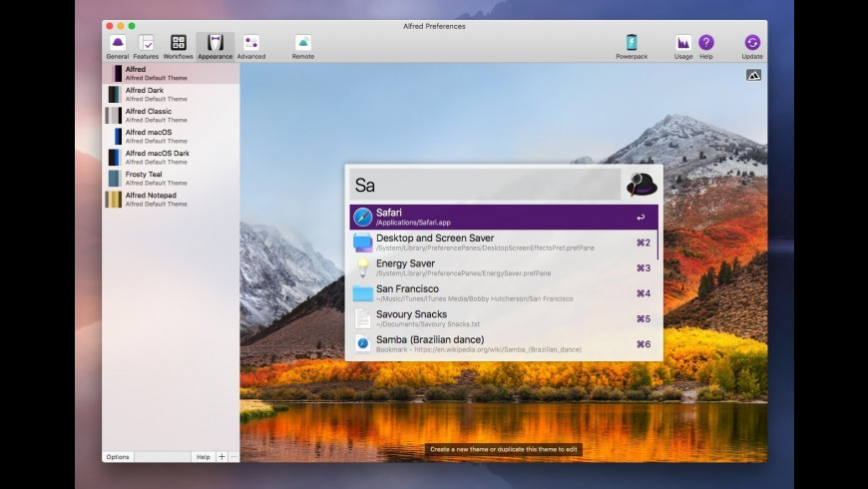Click the Sa search field in preview
The image size is (868, 489).
pos(486,185)
